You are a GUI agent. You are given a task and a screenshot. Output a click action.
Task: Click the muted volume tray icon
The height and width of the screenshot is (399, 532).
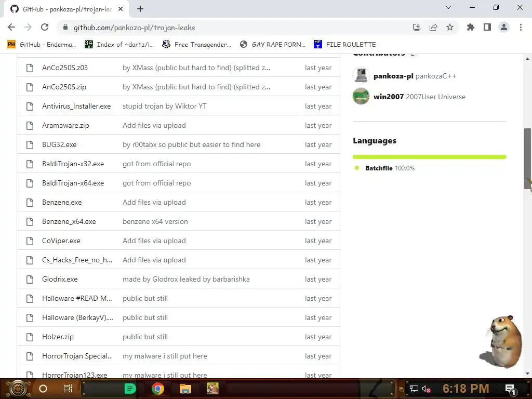click(427, 389)
